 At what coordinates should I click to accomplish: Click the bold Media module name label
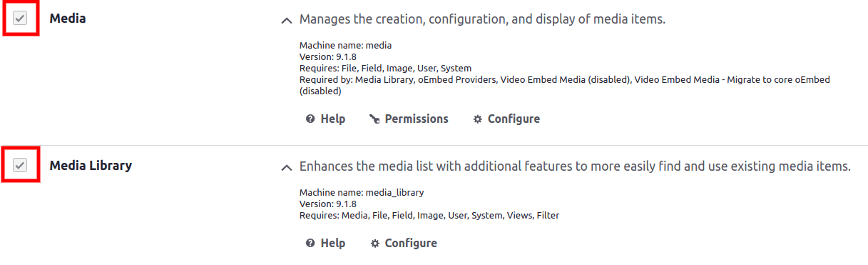(x=68, y=19)
